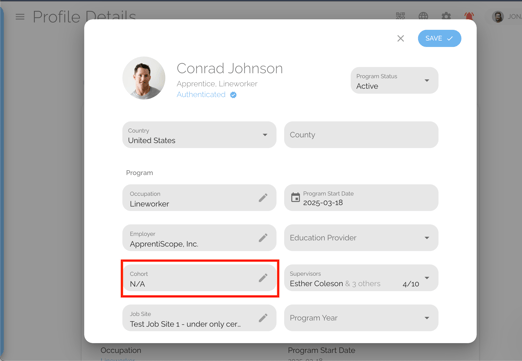
Task: Expand the Education Provider dropdown
Action: click(x=361, y=238)
